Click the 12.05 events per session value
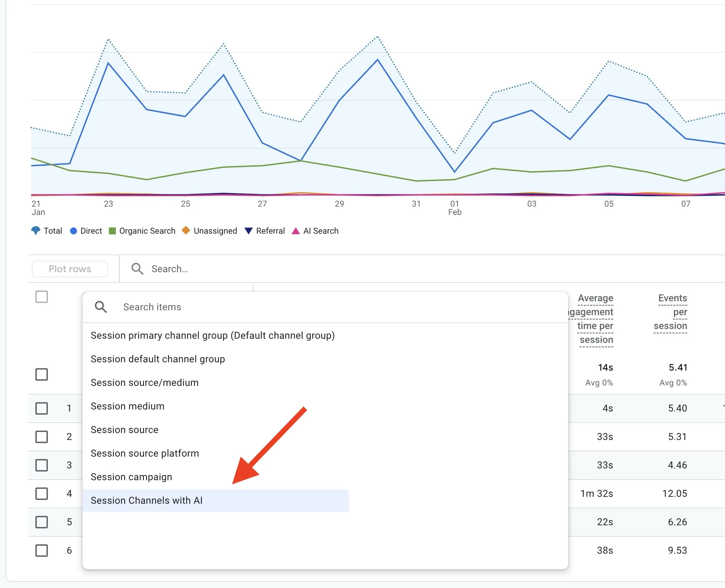The width and height of the screenshot is (725, 588). pyautogui.click(x=675, y=494)
